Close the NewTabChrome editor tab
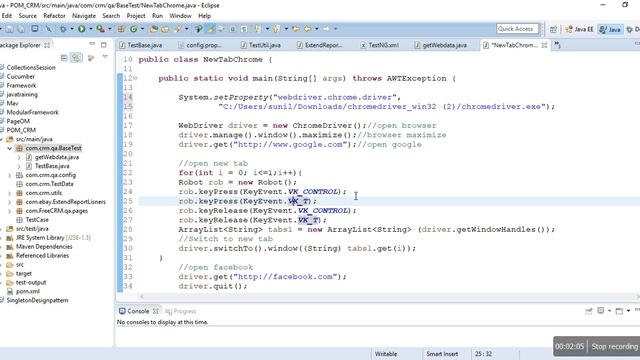Screen dimensions: 640x360 pos(544,45)
